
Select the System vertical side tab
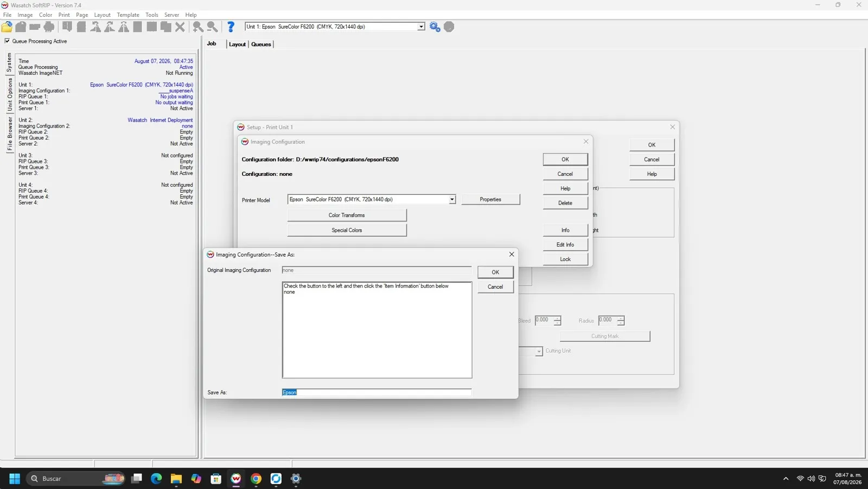(x=9, y=62)
